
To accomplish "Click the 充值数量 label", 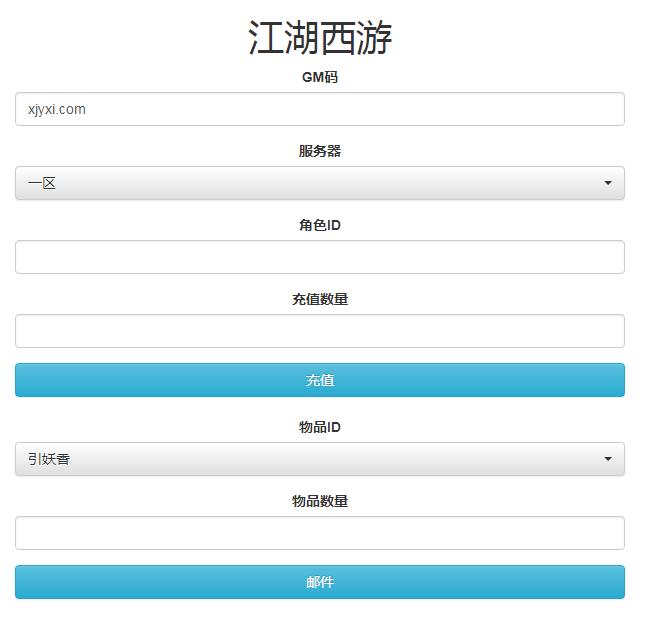I will pyautogui.click(x=320, y=299).
